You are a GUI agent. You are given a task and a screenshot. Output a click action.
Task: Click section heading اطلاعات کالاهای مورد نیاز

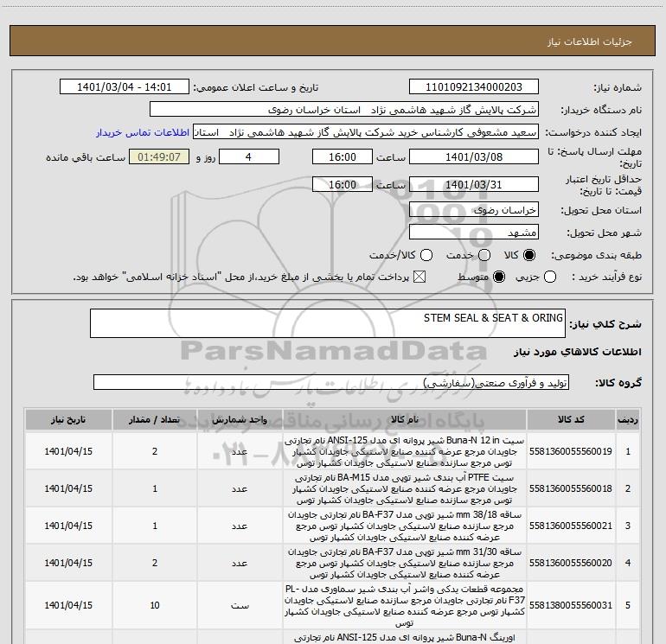pos(577,352)
